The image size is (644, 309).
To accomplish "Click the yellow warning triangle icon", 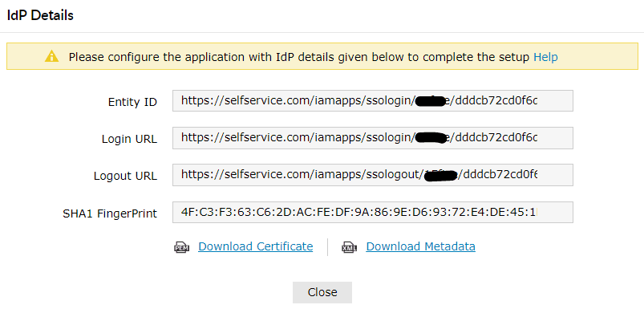I will [52, 56].
